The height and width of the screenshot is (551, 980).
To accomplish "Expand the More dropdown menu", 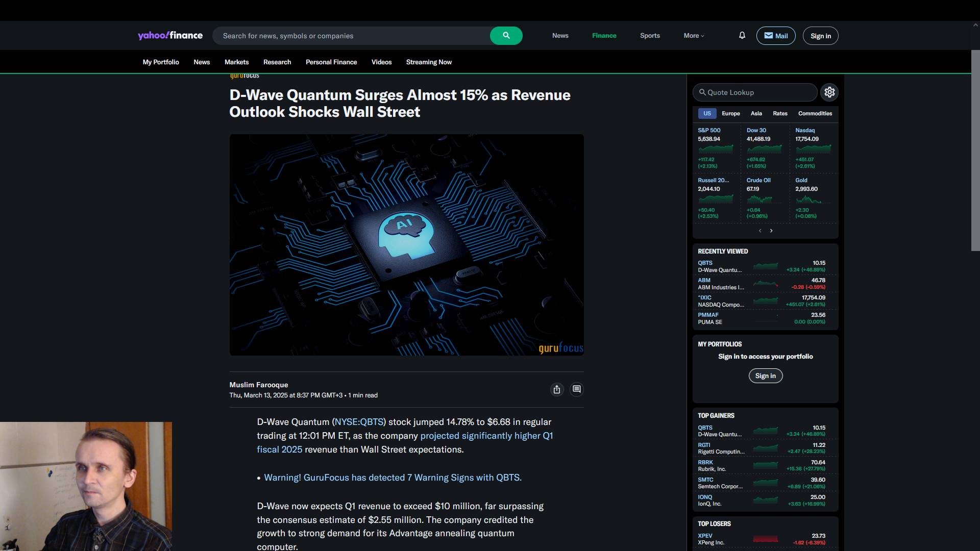I will coord(694,36).
